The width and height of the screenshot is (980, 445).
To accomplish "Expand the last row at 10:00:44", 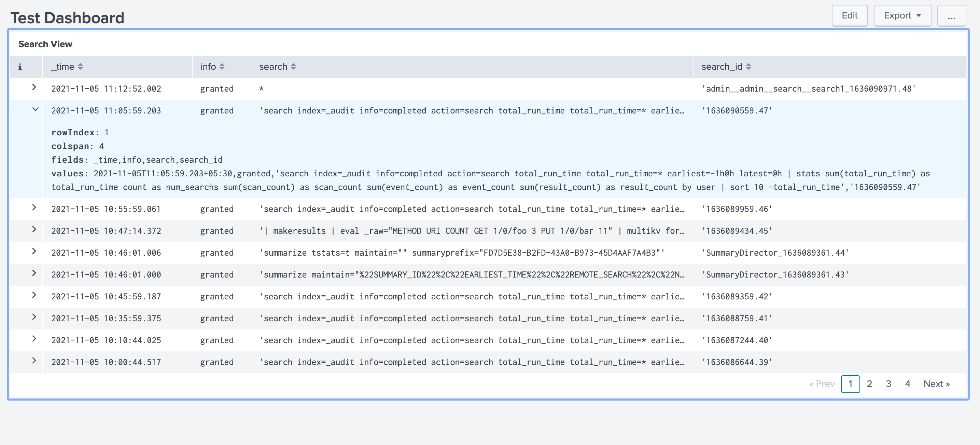I will tap(34, 362).
